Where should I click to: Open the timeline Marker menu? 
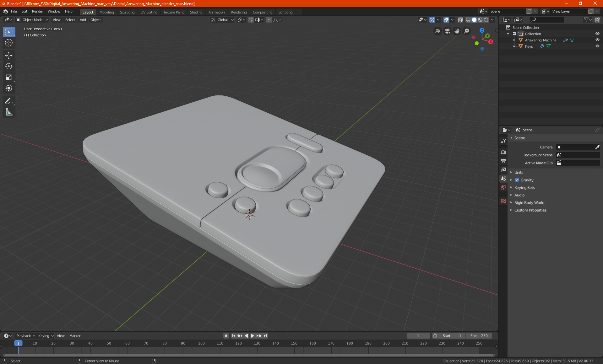[x=75, y=336]
